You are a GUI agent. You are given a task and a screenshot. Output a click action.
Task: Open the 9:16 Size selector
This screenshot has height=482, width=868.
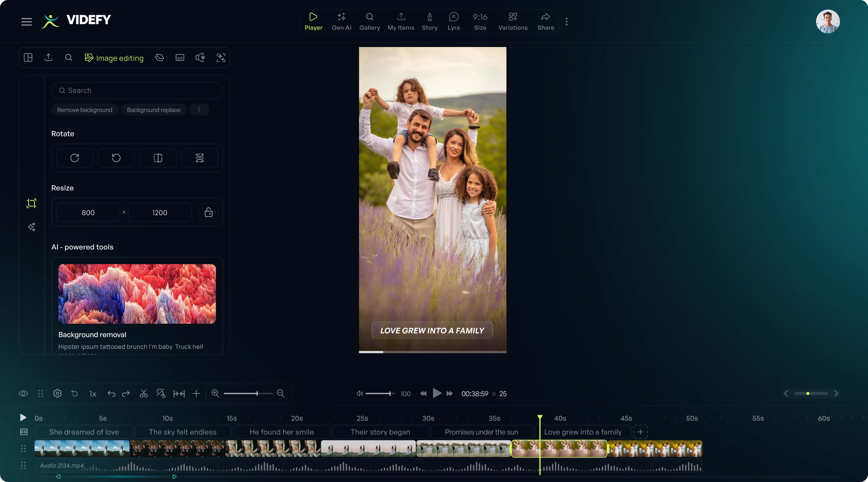(x=480, y=22)
